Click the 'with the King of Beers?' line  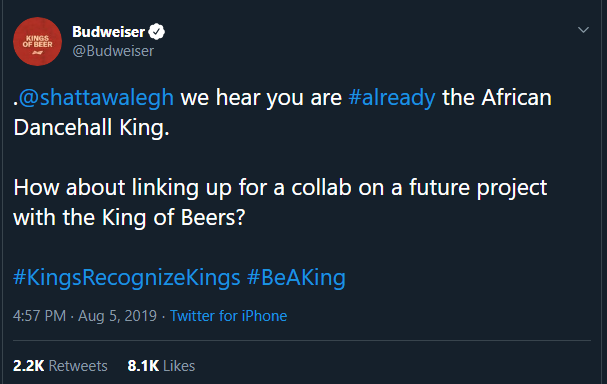click(x=129, y=218)
